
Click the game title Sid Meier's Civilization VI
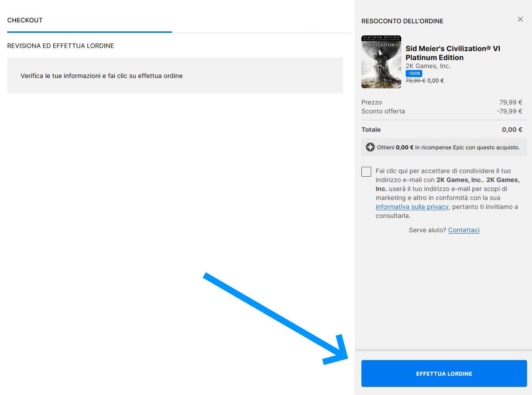(453, 53)
